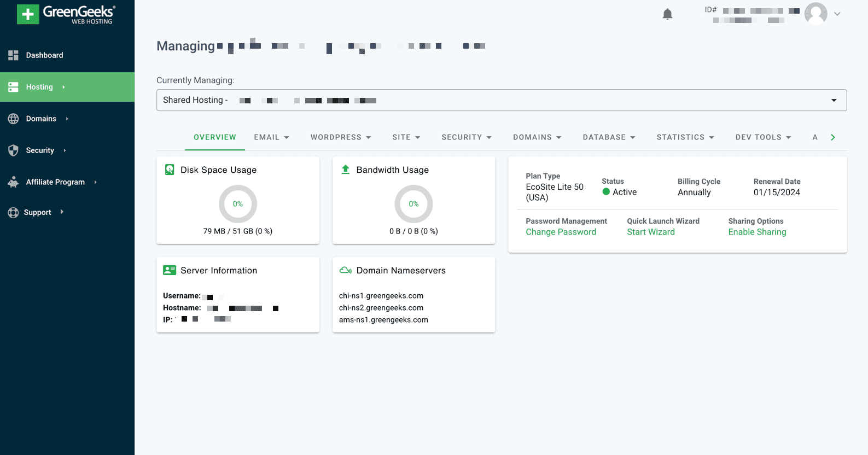
Task: Click the Annually billing cycle value
Action: point(694,192)
